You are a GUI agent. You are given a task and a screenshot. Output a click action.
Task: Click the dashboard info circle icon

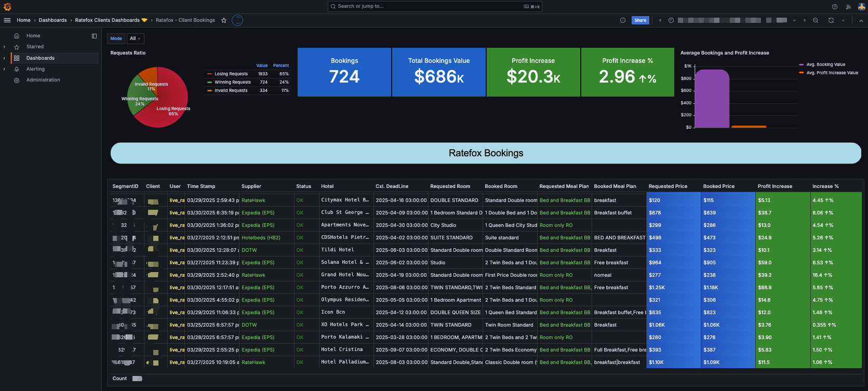pos(623,20)
